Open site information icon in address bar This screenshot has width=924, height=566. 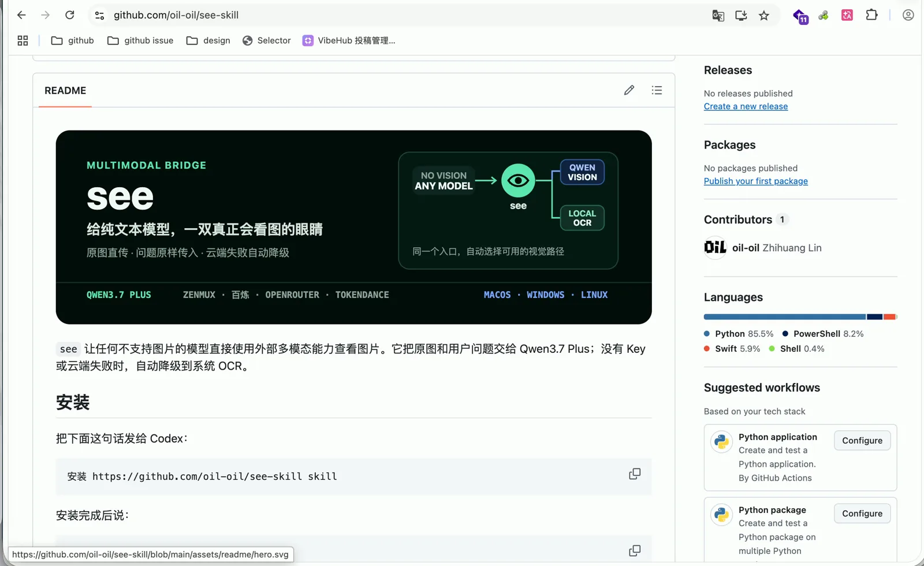99,16
